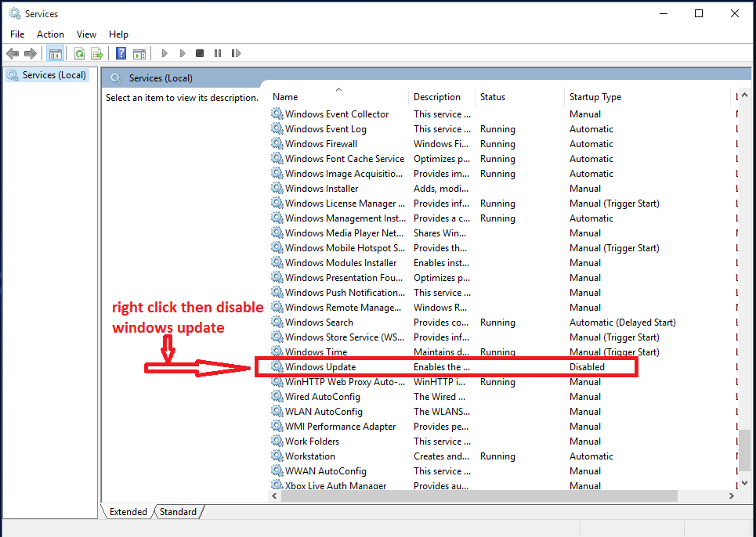Click the horizontal scrollbar thumb
The image size is (756, 537).
click(479, 496)
